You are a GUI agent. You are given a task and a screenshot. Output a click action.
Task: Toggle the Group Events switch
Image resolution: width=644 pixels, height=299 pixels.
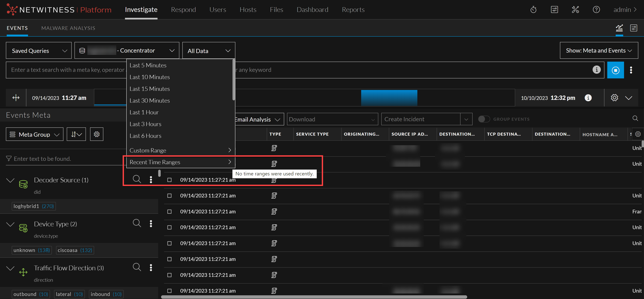tap(484, 119)
